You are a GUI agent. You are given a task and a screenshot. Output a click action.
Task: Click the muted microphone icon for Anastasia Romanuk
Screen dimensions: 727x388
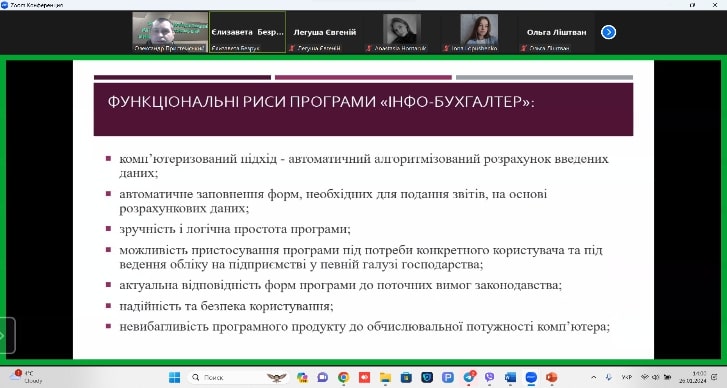point(369,48)
